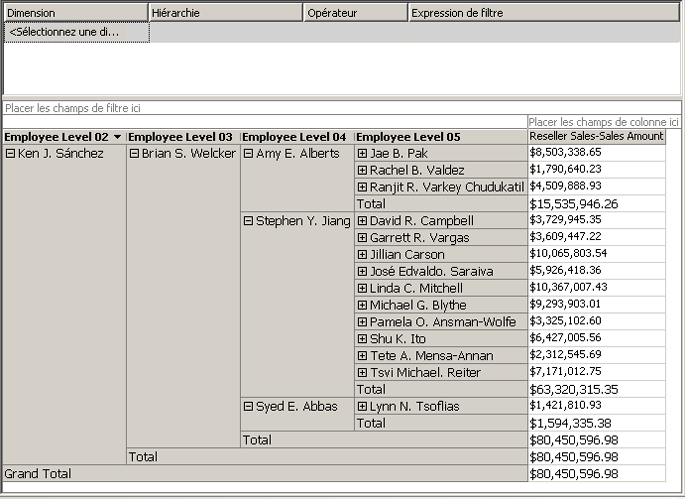Collapse the Syed E. Abbas group

pyautogui.click(x=248, y=406)
